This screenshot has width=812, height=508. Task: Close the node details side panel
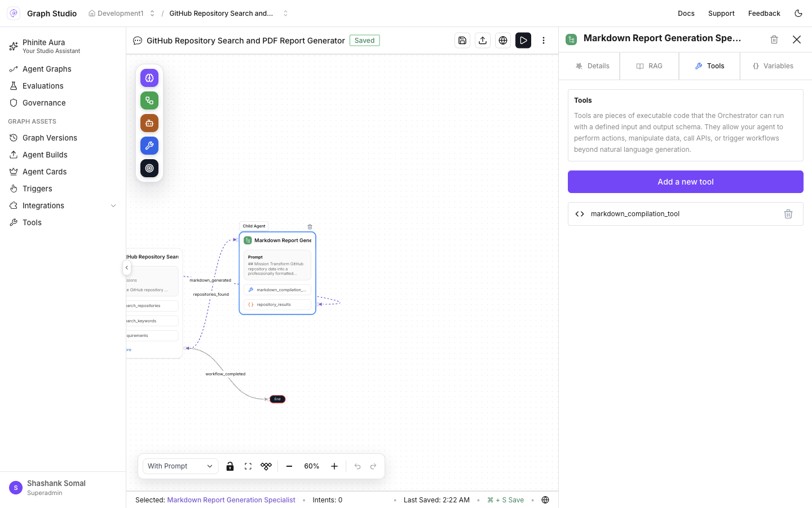(x=797, y=40)
